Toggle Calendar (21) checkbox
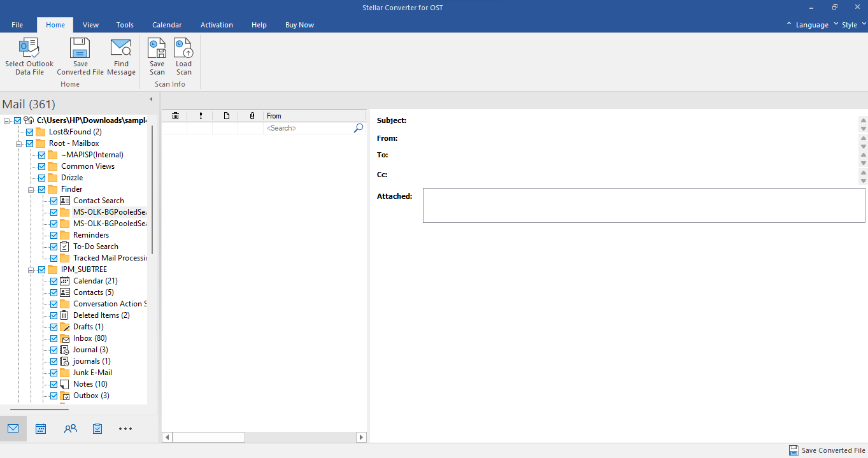This screenshot has height=458, width=868. click(53, 281)
